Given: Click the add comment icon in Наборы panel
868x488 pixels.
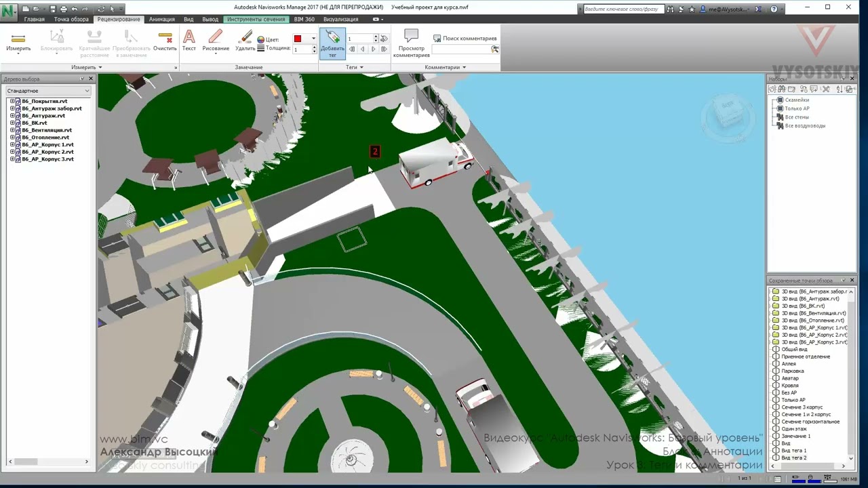Looking at the screenshot, I should click(814, 89).
